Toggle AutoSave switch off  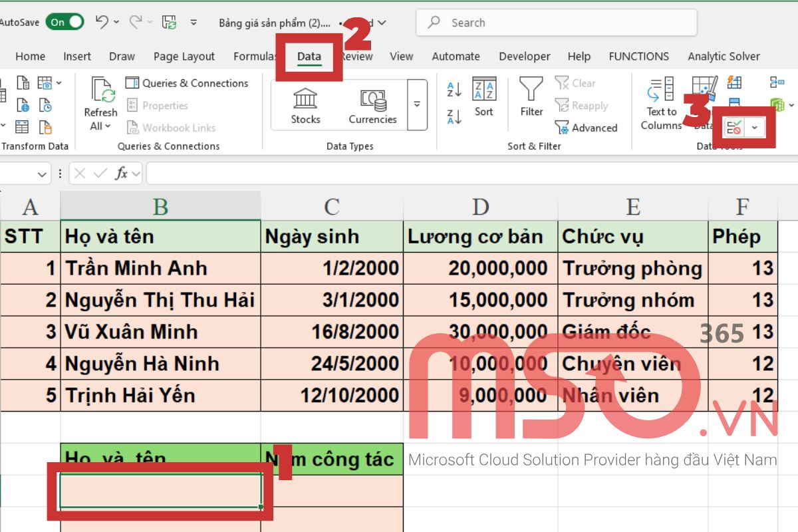click(x=66, y=22)
